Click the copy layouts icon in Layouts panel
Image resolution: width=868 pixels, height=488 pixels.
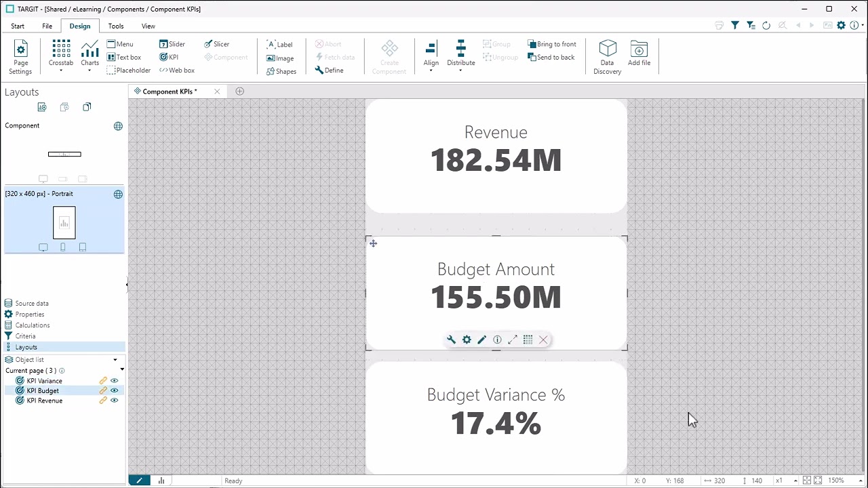[87, 107]
